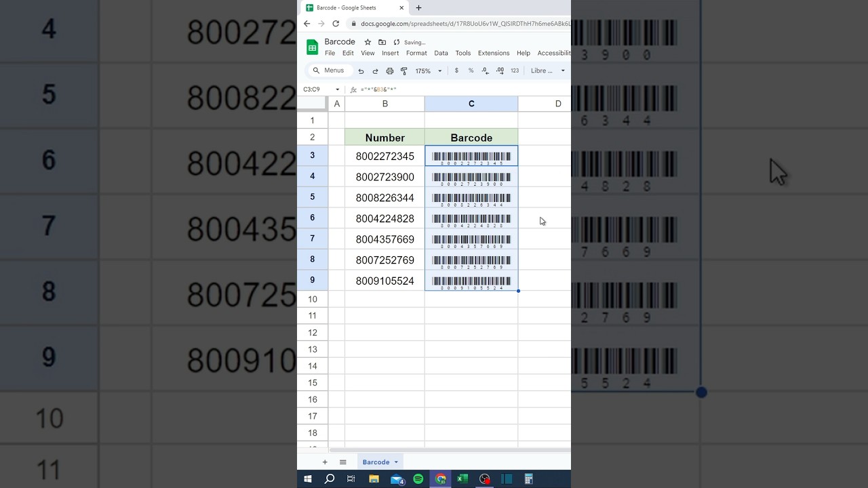
Task: Open the all sheets list
Action: click(343, 462)
